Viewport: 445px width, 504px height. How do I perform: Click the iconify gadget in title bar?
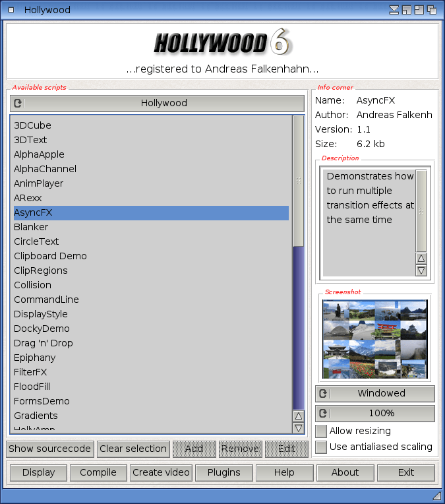[x=394, y=10]
